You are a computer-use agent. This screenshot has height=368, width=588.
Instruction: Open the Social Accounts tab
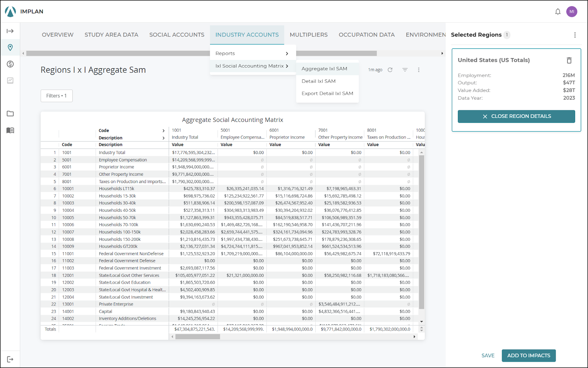177,35
